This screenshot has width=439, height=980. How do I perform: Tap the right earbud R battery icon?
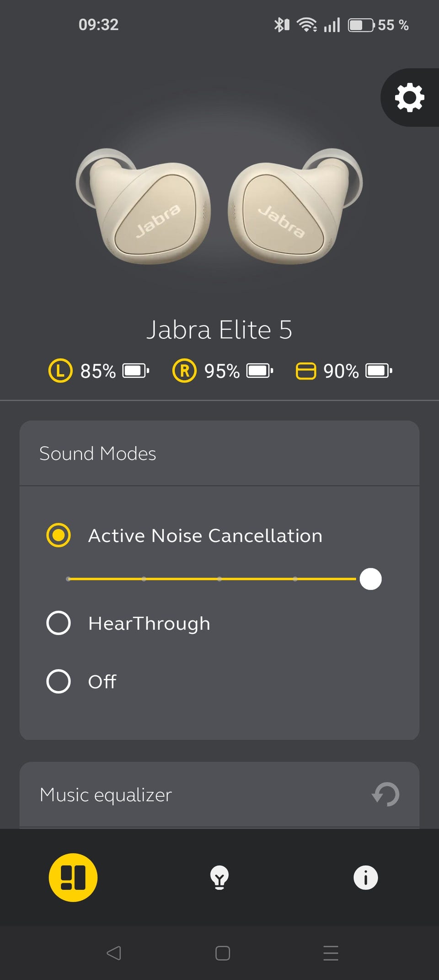tap(184, 371)
